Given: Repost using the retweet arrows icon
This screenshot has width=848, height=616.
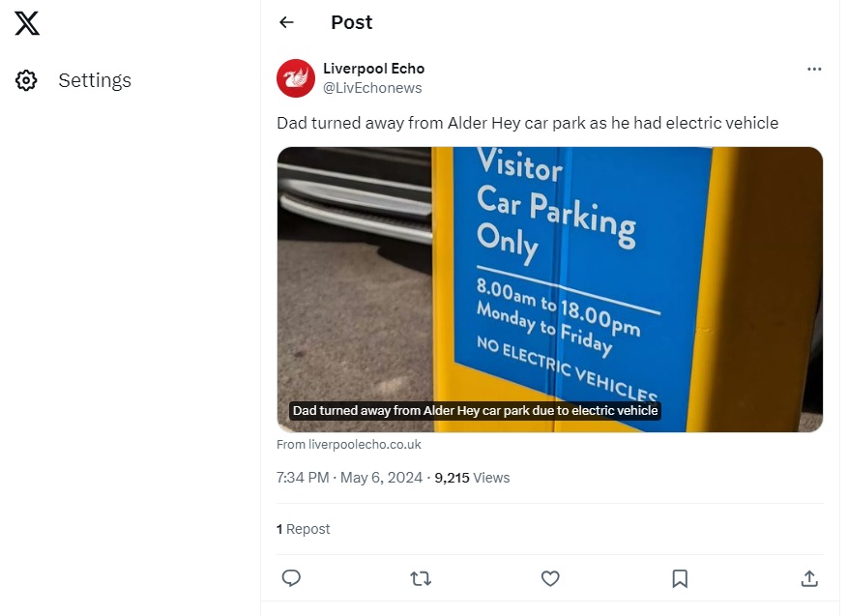Looking at the screenshot, I should [x=421, y=578].
